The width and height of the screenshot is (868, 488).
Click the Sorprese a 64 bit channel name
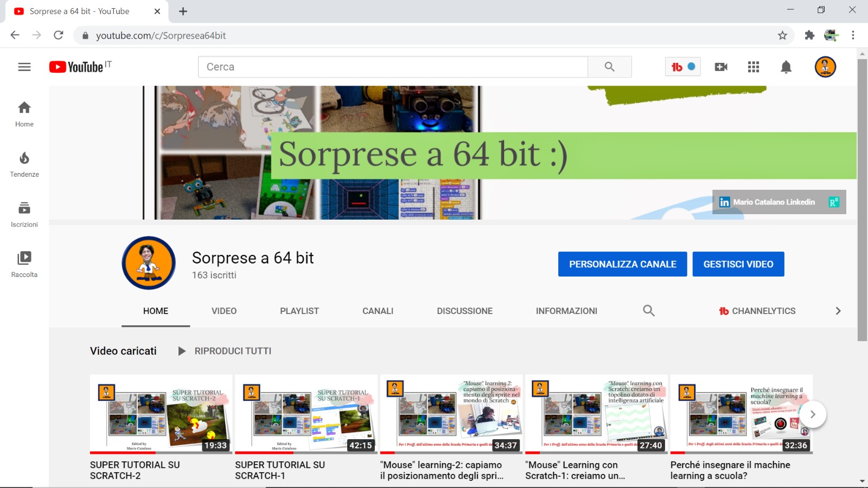(x=253, y=258)
